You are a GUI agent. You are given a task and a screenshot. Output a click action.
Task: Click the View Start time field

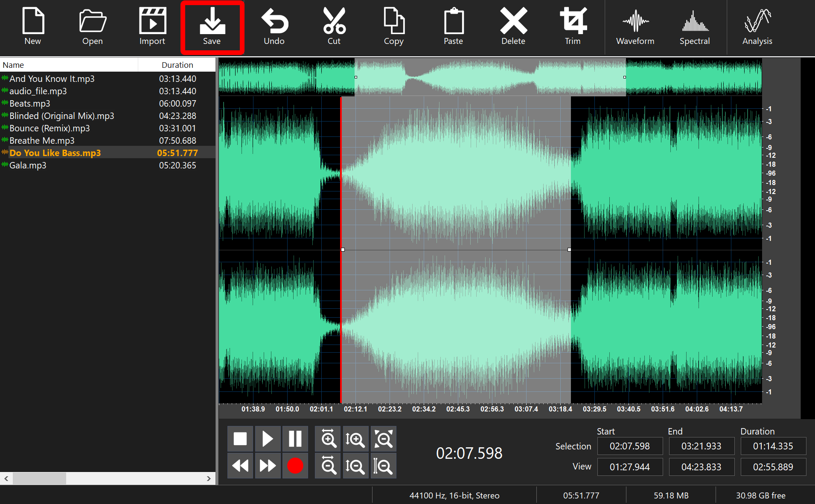point(630,467)
